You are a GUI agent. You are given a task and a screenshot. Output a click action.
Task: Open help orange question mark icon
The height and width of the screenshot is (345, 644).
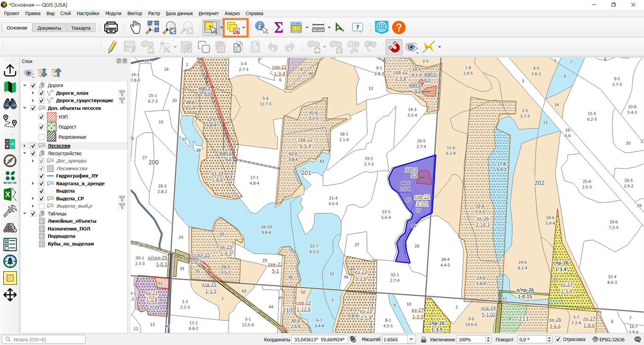point(399,28)
